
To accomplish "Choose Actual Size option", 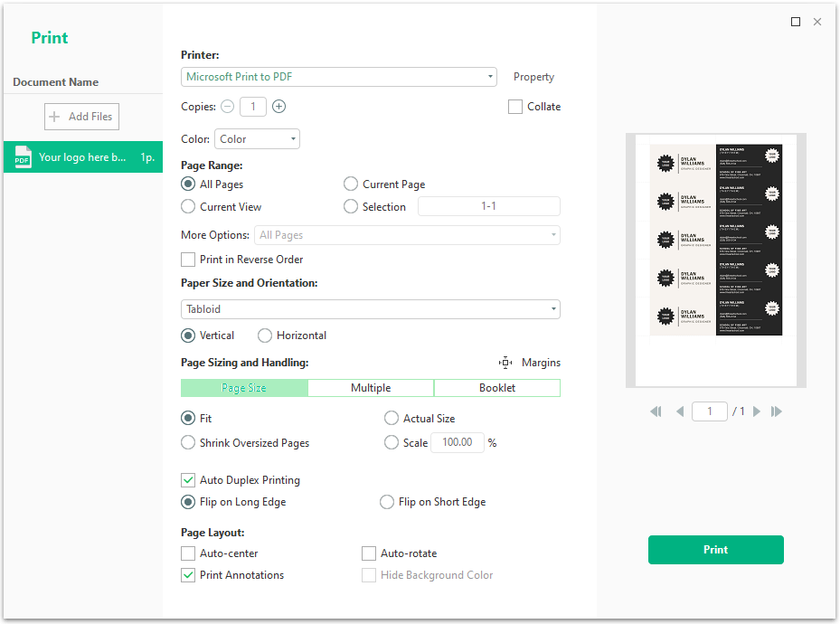I will coord(392,418).
